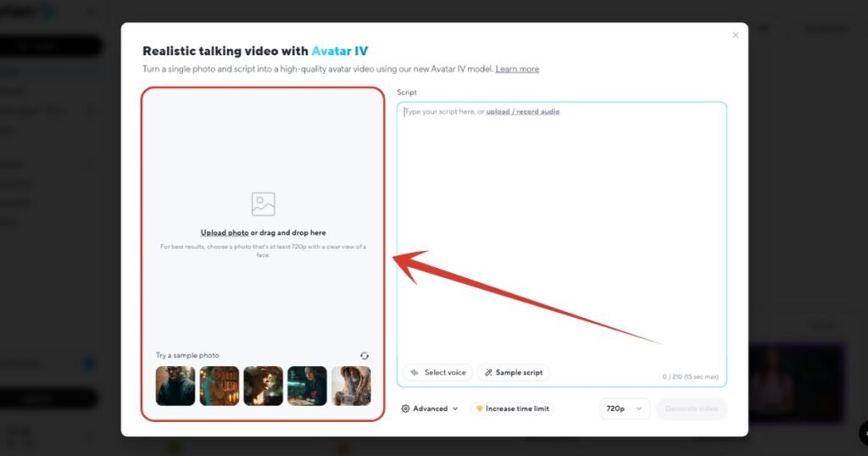
Task: Click the Upload photo link
Action: (225, 232)
